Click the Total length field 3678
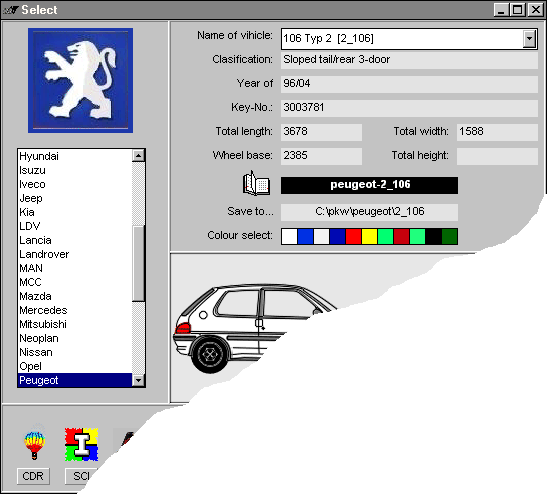Image resolution: width=547 pixels, height=494 pixels. [321, 132]
